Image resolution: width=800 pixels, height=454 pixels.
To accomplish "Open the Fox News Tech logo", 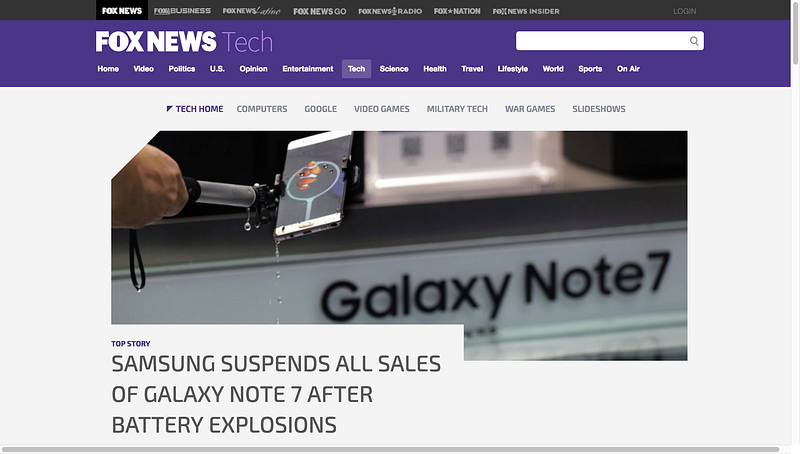I will coord(184,42).
